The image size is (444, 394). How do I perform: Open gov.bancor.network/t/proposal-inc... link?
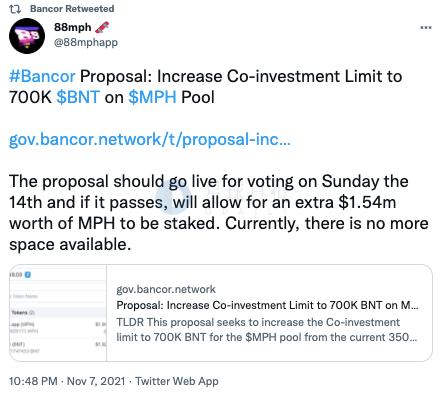[x=150, y=139]
